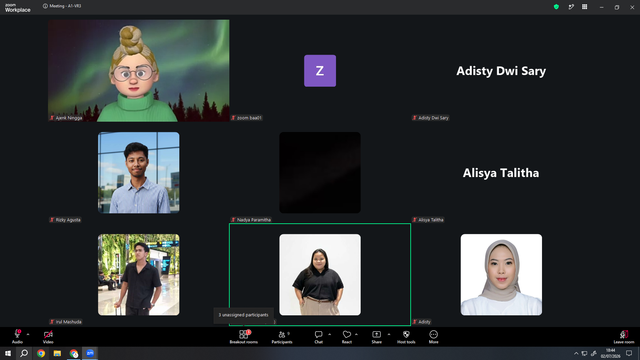Screen dimensions: 640x360
Task: Select the Alisya Talitha participant tile
Action: pyautogui.click(x=501, y=173)
